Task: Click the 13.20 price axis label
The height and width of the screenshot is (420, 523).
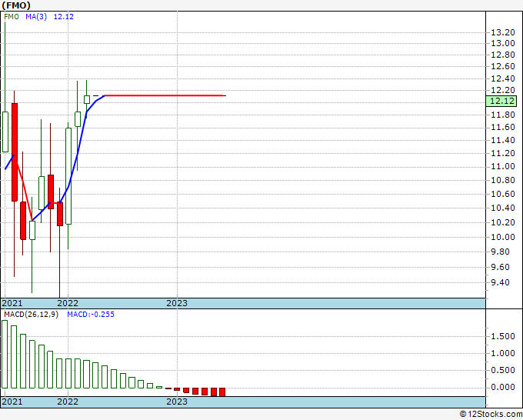Action: [503, 33]
